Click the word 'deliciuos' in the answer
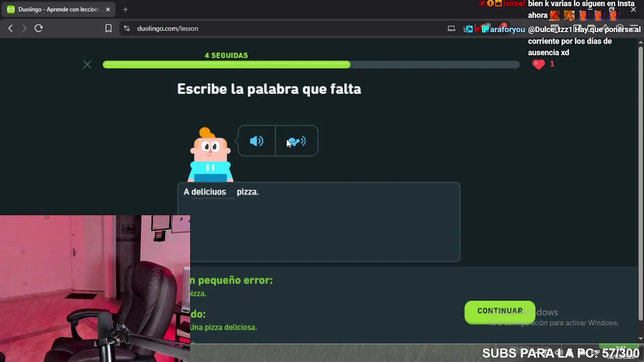 (x=208, y=192)
